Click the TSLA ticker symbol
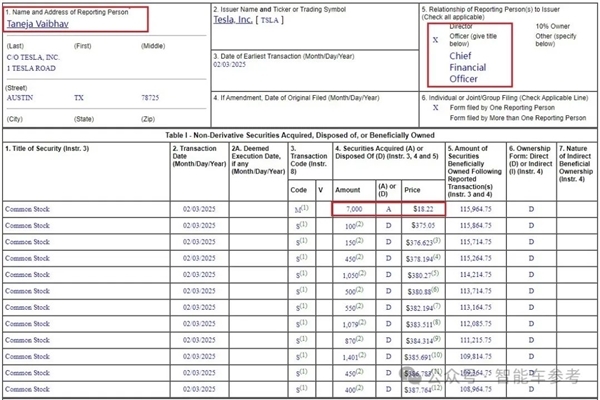 coord(270,20)
